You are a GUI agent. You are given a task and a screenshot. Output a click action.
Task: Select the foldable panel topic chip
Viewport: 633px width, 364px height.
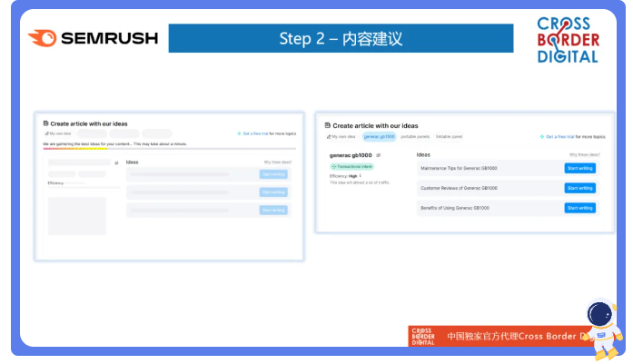point(449,137)
